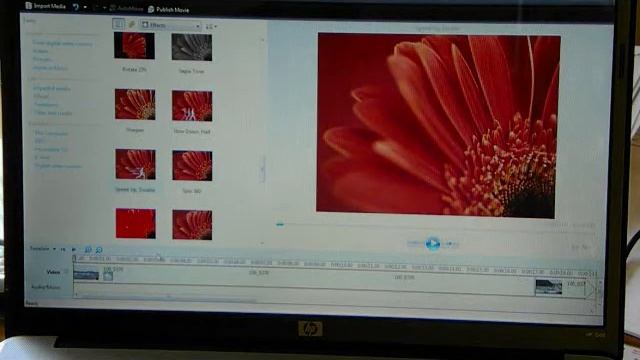The height and width of the screenshot is (360, 640).
Task: Open the Timeline view dropdown
Action: 42,249
